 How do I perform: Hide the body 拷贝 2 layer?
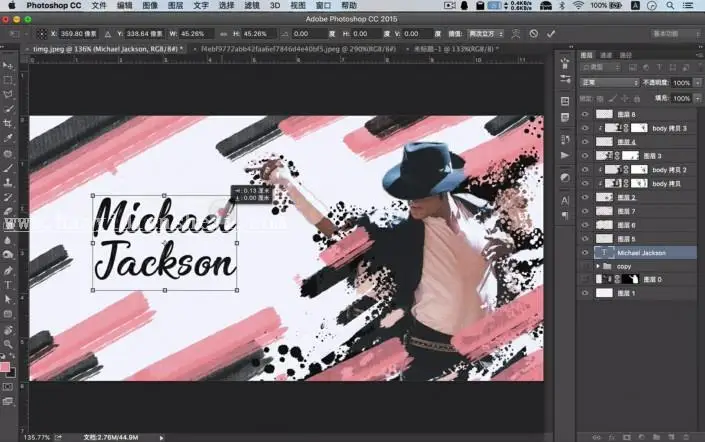pos(585,170)
